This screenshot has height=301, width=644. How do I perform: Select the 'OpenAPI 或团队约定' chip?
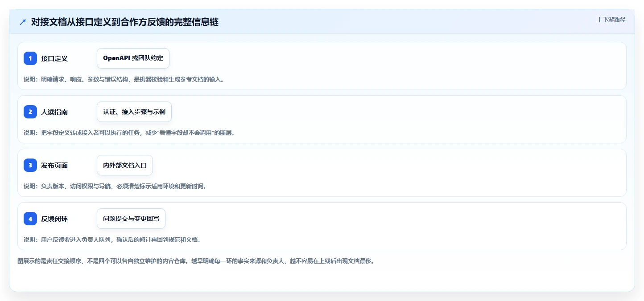coord(133,58)
